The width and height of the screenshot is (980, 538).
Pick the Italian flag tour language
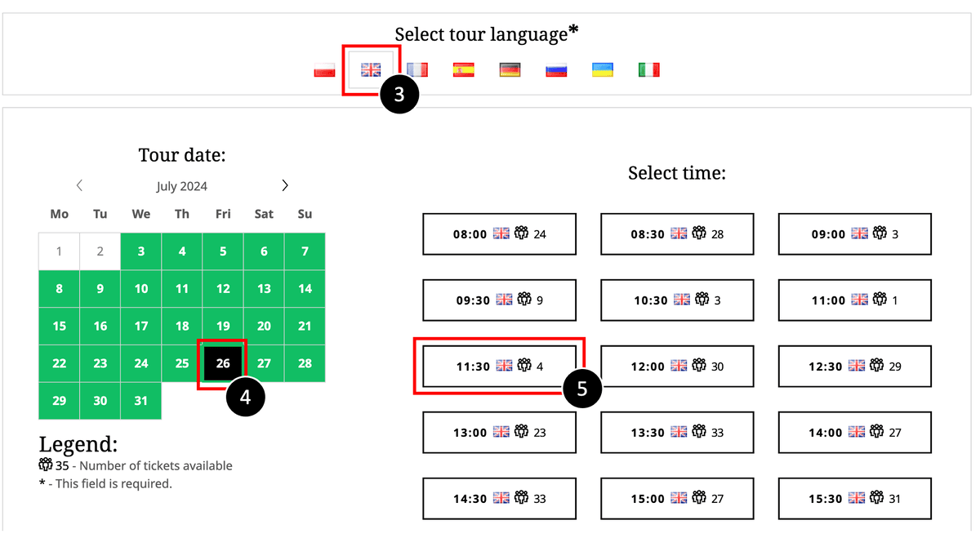pos(648,70)
